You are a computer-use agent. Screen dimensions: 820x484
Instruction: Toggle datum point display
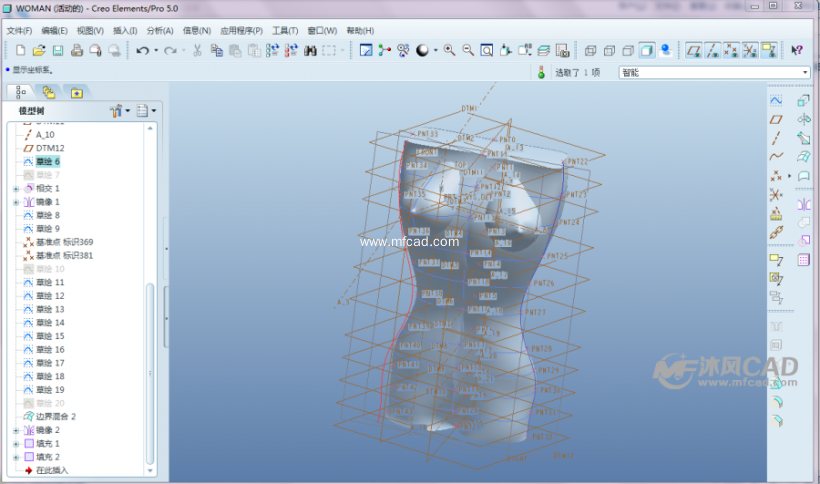pyautogui.click(x=732, y=50)
